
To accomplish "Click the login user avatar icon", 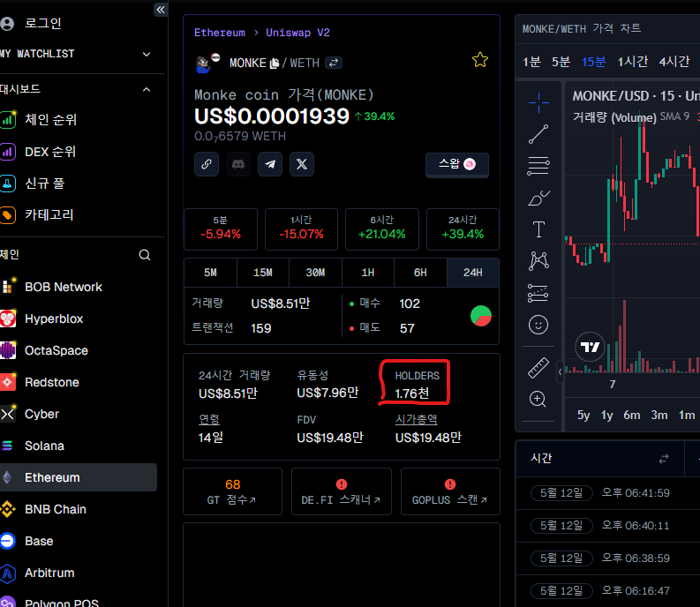I will (7, 23).
